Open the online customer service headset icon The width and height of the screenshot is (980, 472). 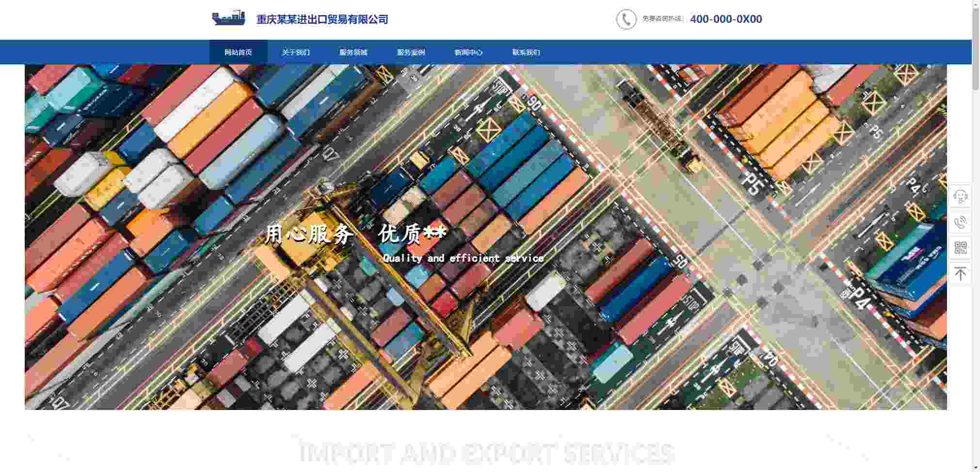point(960,196)
